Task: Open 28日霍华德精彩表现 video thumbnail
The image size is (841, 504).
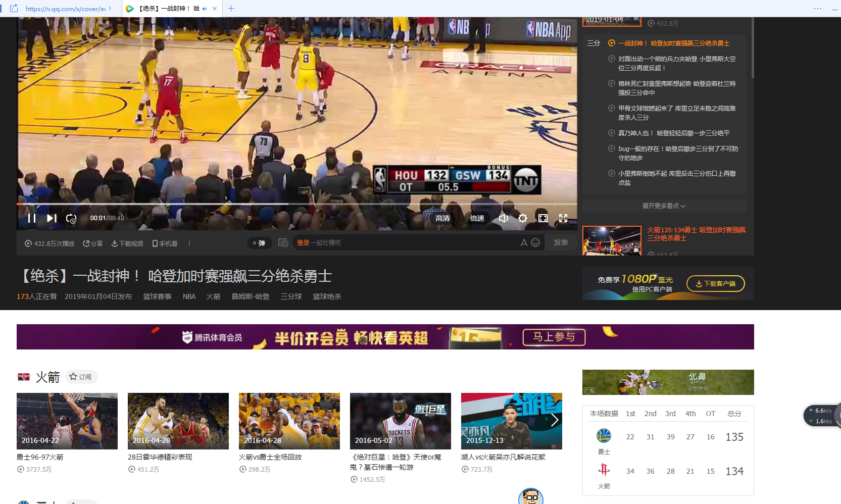Action: [178, 421]
